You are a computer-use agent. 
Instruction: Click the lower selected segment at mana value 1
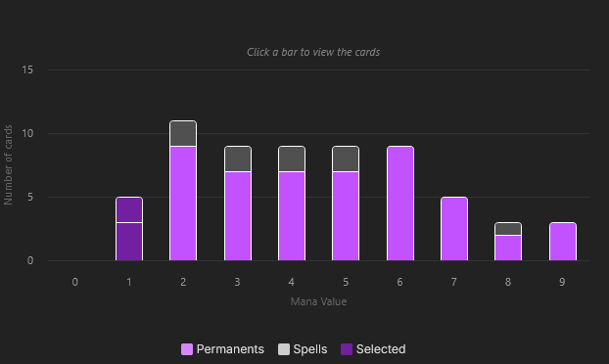(x=129, y=242)
